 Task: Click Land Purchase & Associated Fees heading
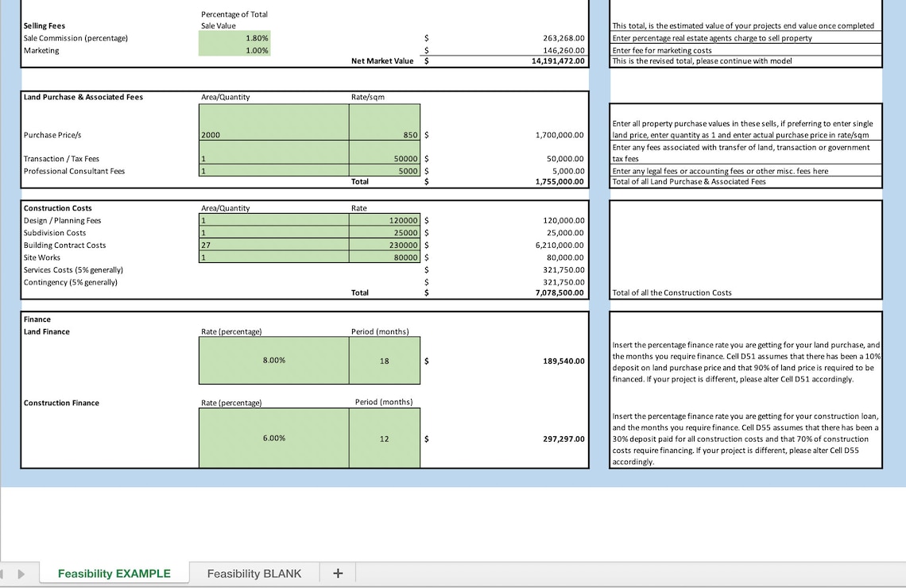click(x=83, y=97)
